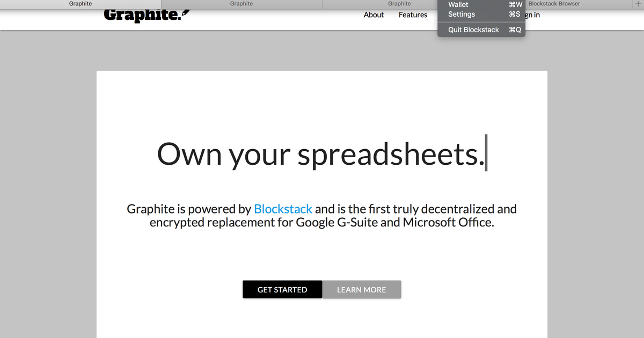Viewport: 644px width, 338px height.
Task: Open a new tab with the plus icon
Action: (638, 4)
